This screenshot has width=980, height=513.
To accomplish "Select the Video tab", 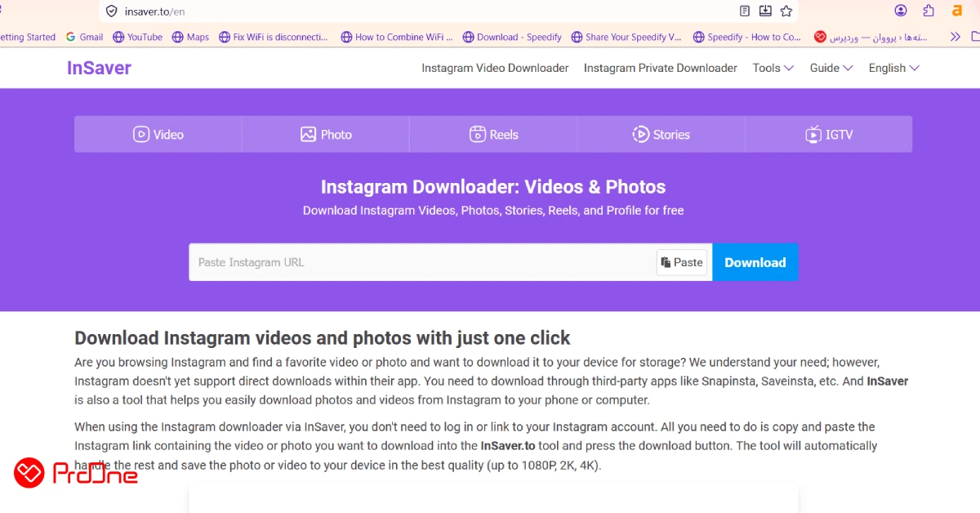I will coord(158,134).
